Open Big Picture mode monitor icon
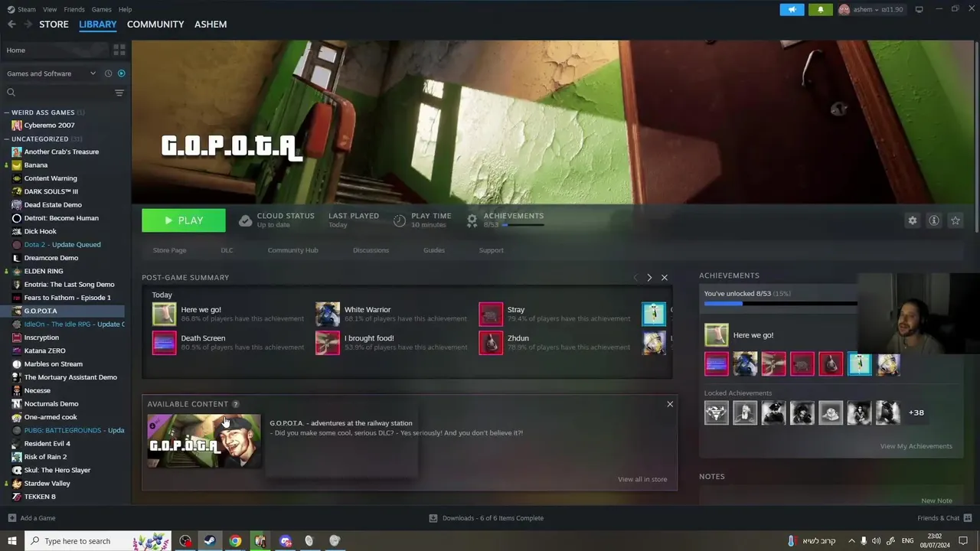The width and height of the screenshot is (980, 551). (920, 9)
